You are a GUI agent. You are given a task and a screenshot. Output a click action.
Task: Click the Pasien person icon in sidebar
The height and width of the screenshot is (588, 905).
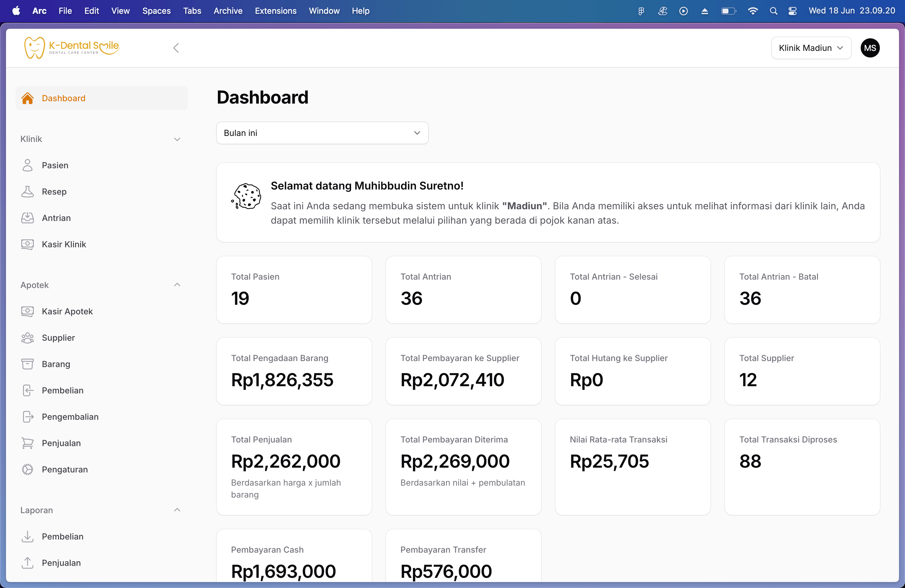(27, 165)
